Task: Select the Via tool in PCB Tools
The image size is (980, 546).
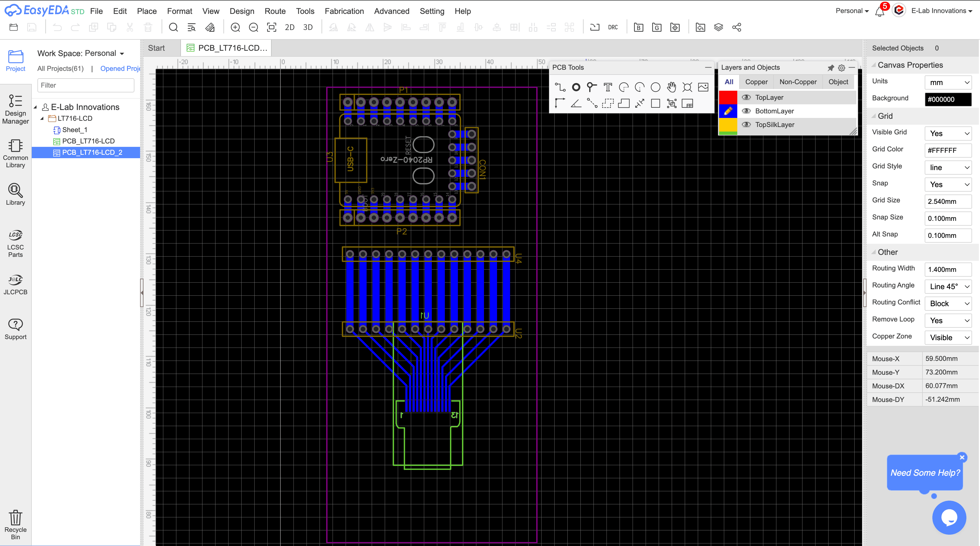Action: point(592,87)
